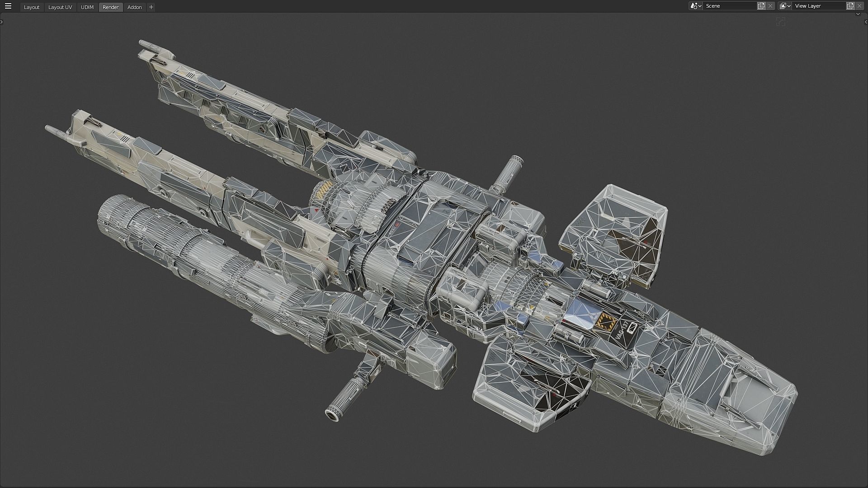The height and width of the screenshot is (488, 868).
Task: Remove the view layer with X icon
Action: tap(859, 6)
